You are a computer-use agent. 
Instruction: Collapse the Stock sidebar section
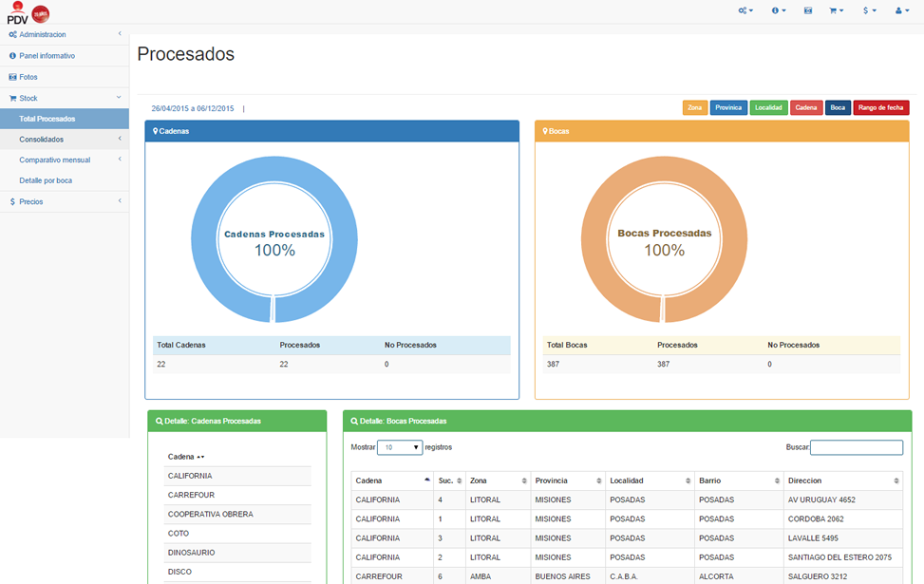(65, 99)
